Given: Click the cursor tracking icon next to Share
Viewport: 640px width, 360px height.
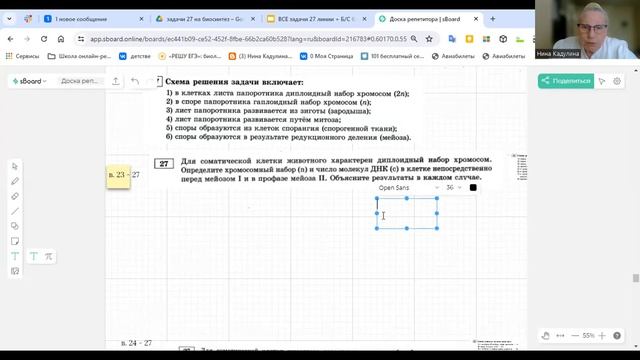Looking at the screenshot, I should point(602,81).
